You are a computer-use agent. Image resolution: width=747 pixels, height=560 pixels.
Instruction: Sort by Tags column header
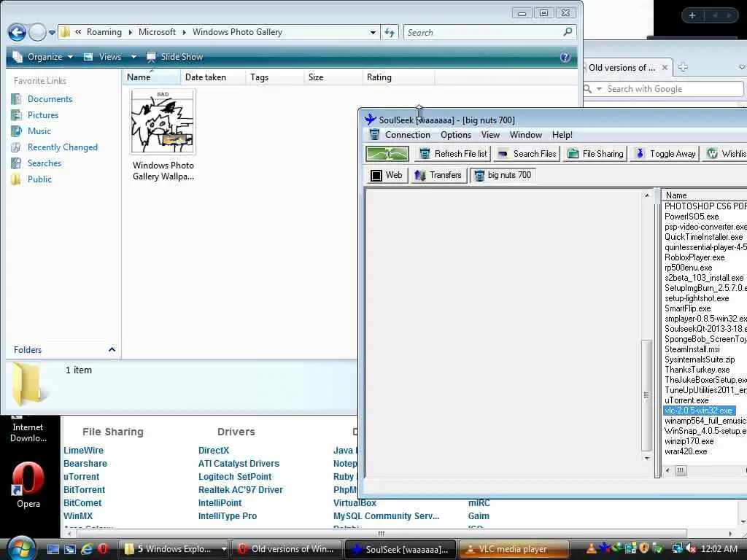[275, 77]
